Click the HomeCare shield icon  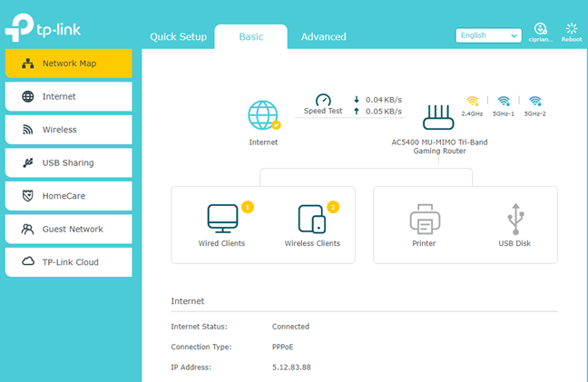pos(28,196)
